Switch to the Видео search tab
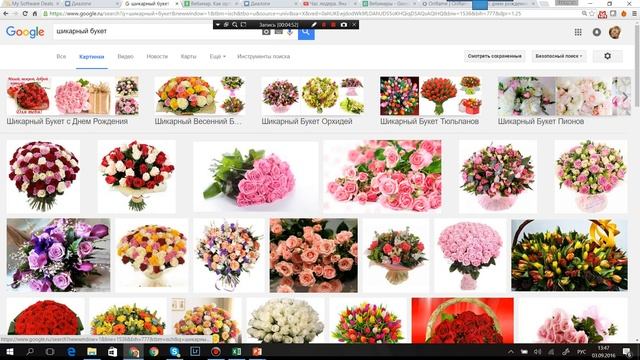The width and height of the screenshot is (640, 360). pyautogui.click(x=125, y=56)
